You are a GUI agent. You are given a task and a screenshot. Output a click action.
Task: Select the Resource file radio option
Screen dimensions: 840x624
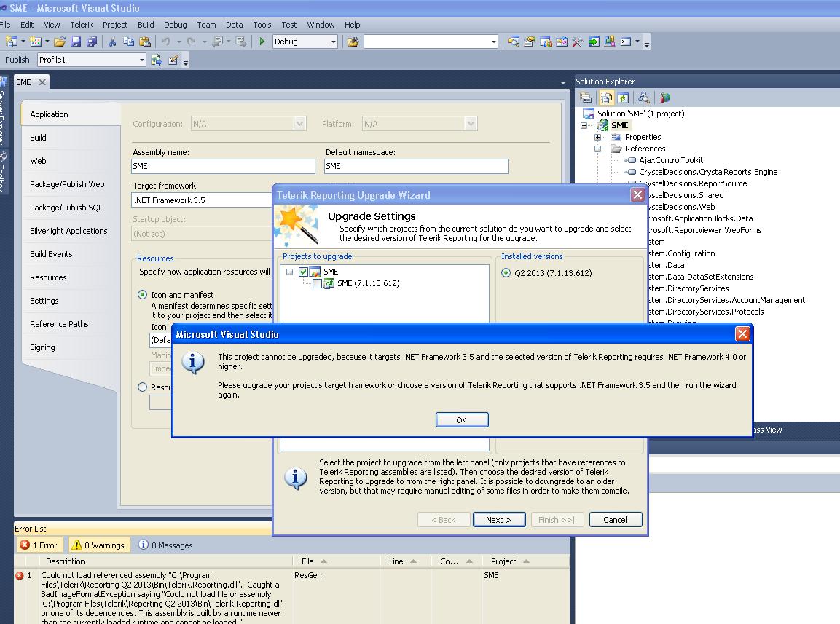pyautogui.click(x=143, y=387)
